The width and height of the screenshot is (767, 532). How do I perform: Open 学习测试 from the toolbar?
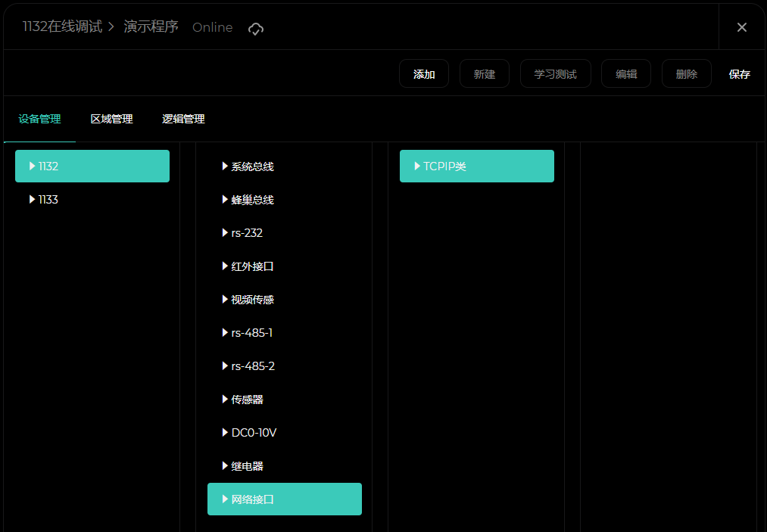tap(555, 74)
